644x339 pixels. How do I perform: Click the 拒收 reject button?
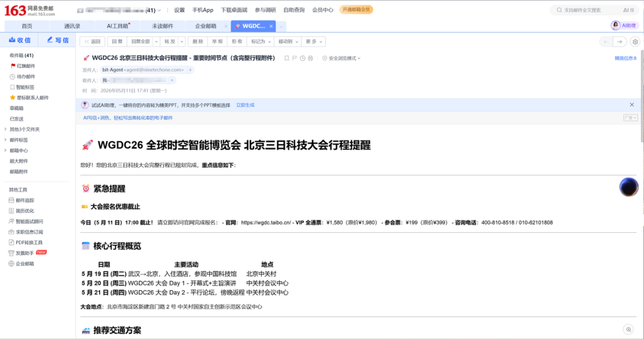pos(237,42)
